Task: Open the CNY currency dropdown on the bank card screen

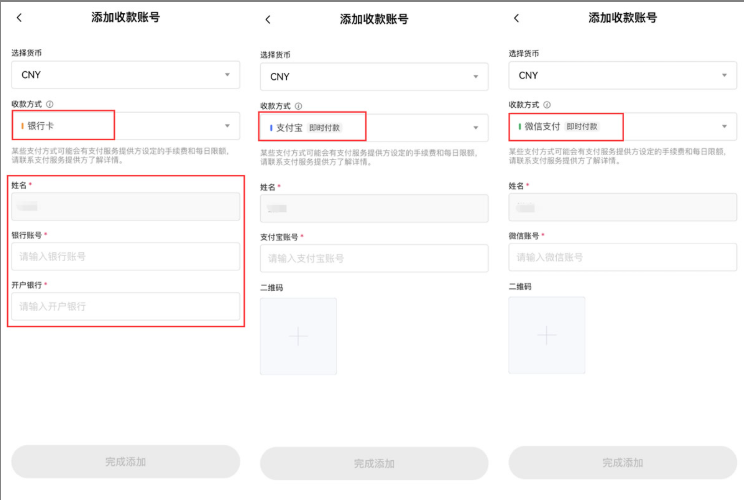Action: coord(125,75)
